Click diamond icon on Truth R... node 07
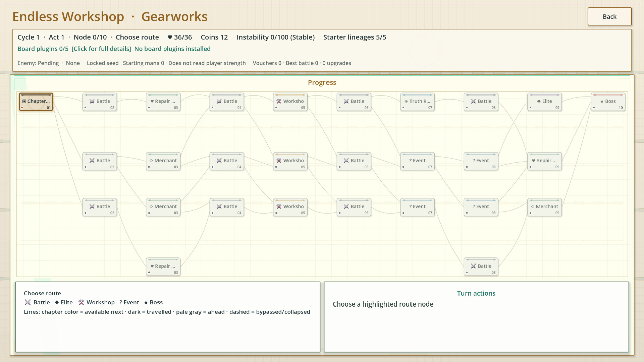The height and width of the screenshot is (362, 644). [406, 101]
